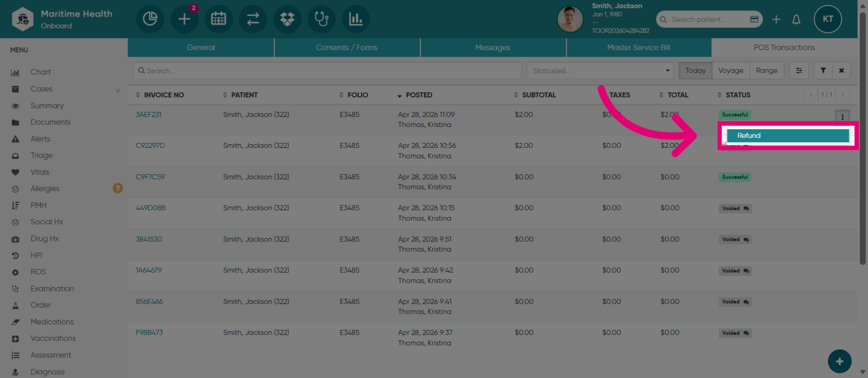Go to previous page arrow
This screenshot has height=378, width=868.
coord(811,95)
